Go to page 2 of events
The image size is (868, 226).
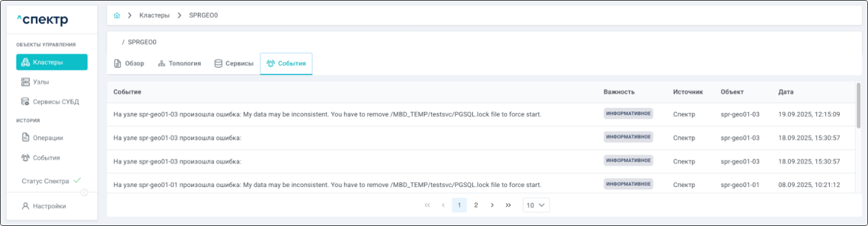pyautogui.click(x=476, y=205)
